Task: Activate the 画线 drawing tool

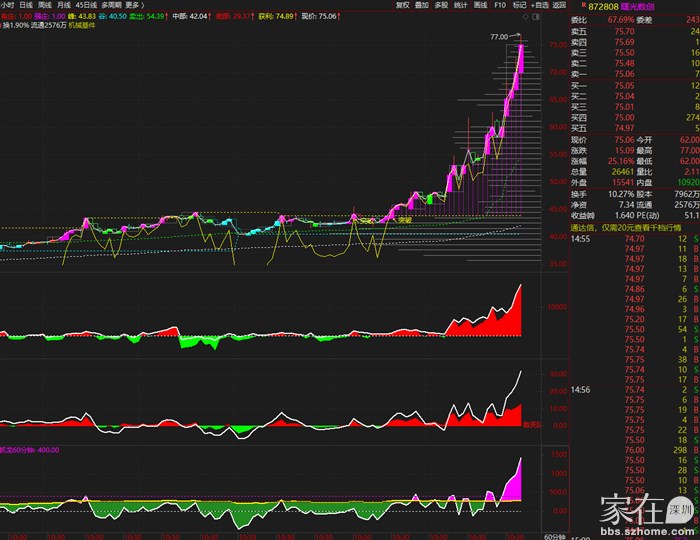Action: (x=480, y=5)
